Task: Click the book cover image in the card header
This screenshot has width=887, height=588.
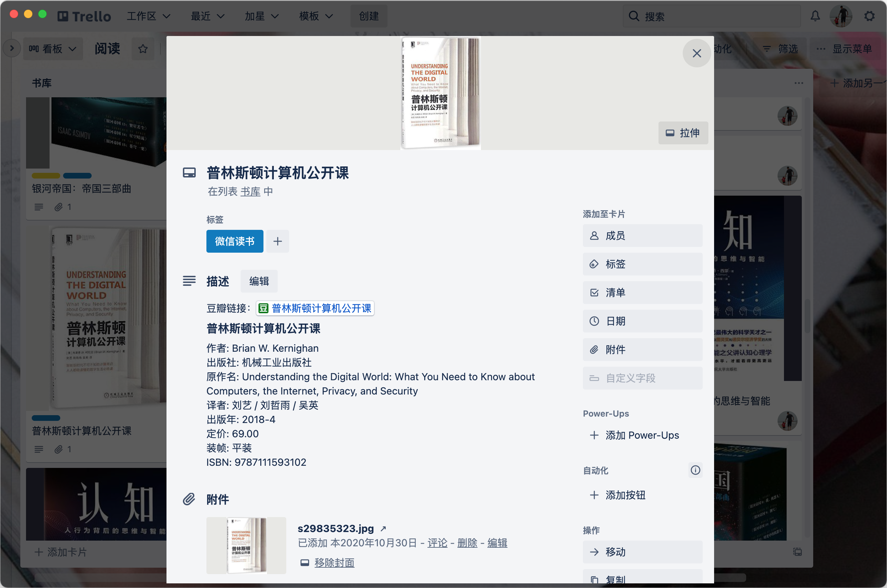Action: click(x=441, y=93)
